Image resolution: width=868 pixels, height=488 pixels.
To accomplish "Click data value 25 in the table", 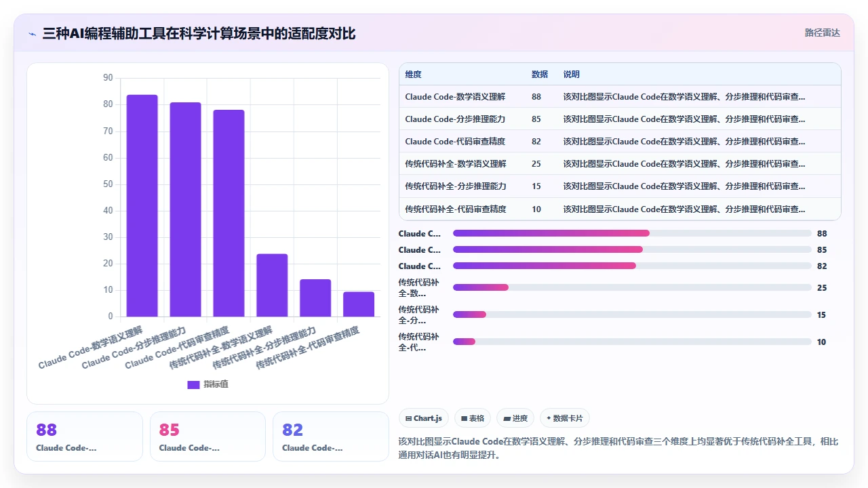I will [536, 164].
